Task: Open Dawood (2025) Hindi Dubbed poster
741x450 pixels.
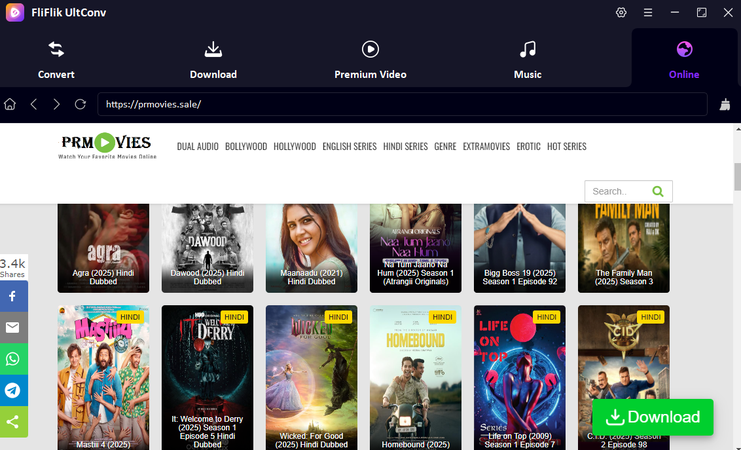Action: [x=207, y=248]
